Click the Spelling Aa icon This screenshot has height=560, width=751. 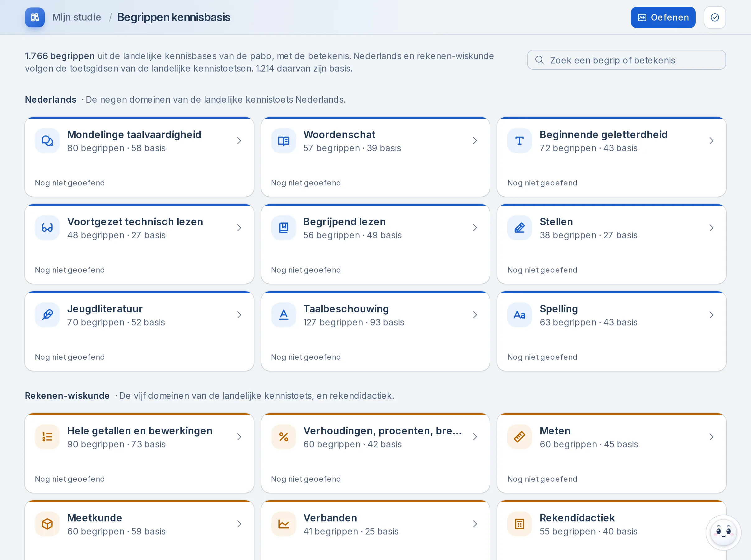click(x=519, y=315)
